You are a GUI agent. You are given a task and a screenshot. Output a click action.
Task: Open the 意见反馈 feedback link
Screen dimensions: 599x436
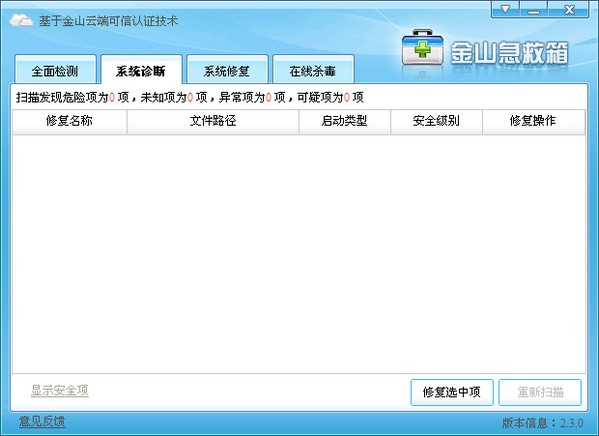coord(42,421)
